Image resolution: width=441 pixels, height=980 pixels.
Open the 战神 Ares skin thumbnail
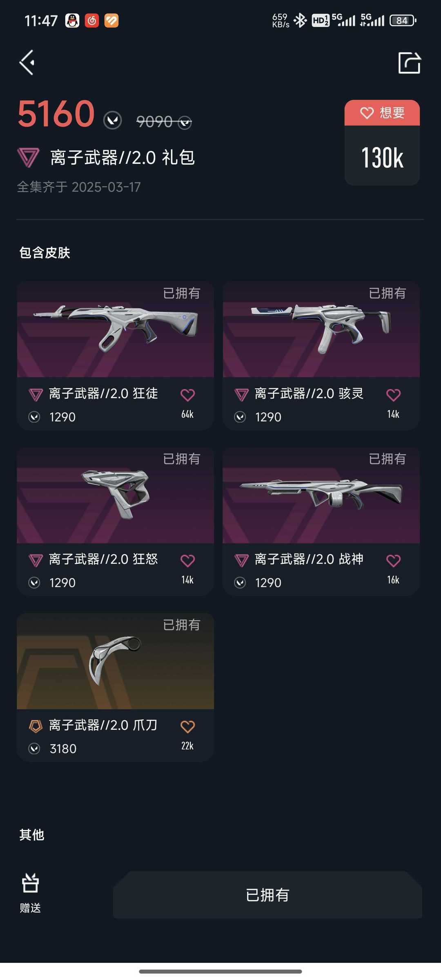(x=321, y=495)
